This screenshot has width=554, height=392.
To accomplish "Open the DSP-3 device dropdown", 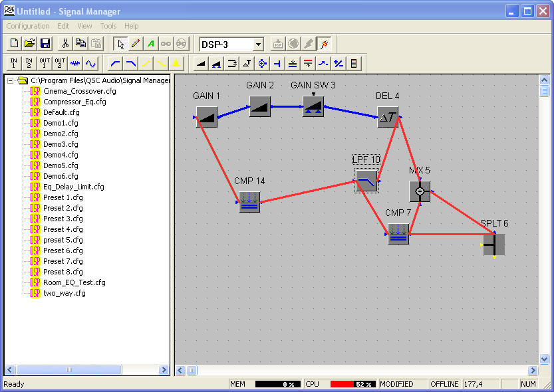I will pyautogui.click(x=258, y=45).
